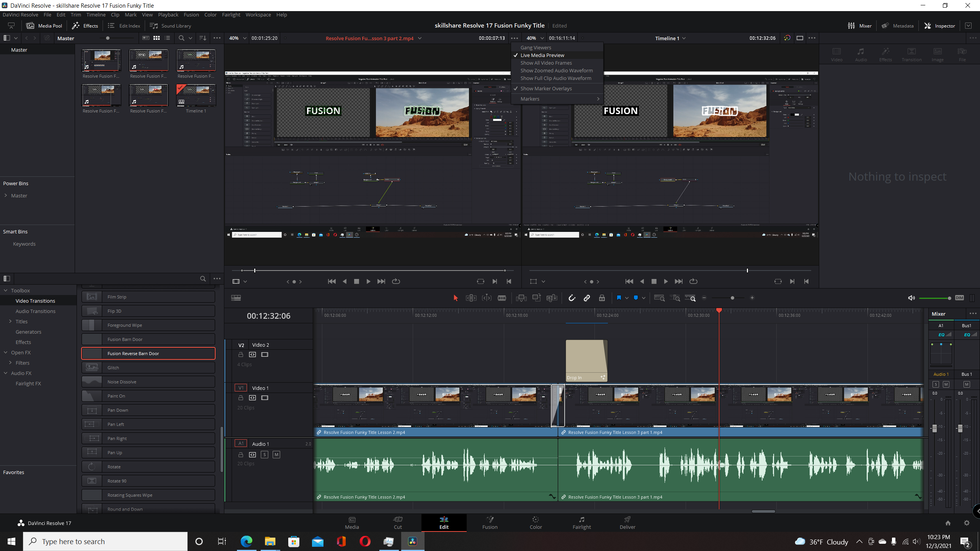This screenshot has width=980, height=551.
Task: Select Show All Video Frames option
Action: [557, 63]
